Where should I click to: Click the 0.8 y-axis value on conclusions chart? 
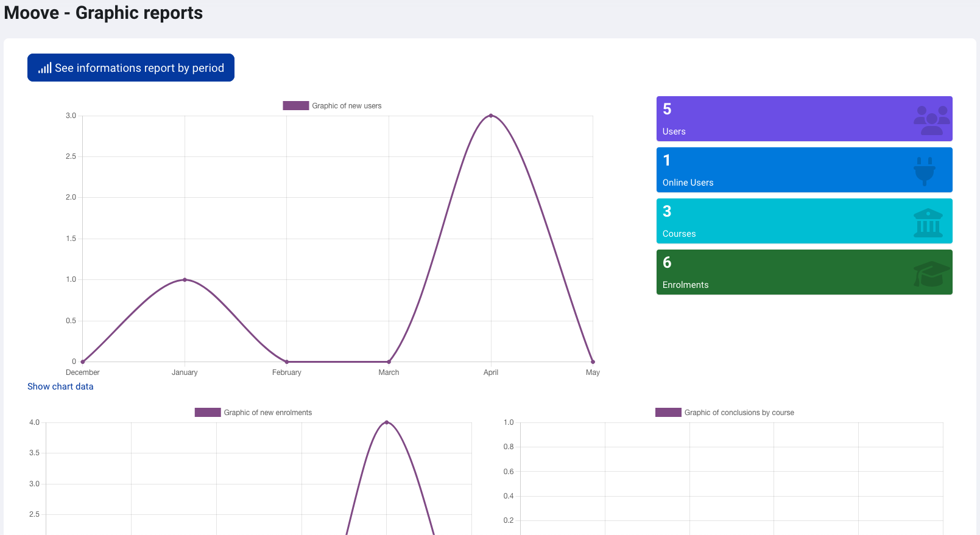[509, 447]
